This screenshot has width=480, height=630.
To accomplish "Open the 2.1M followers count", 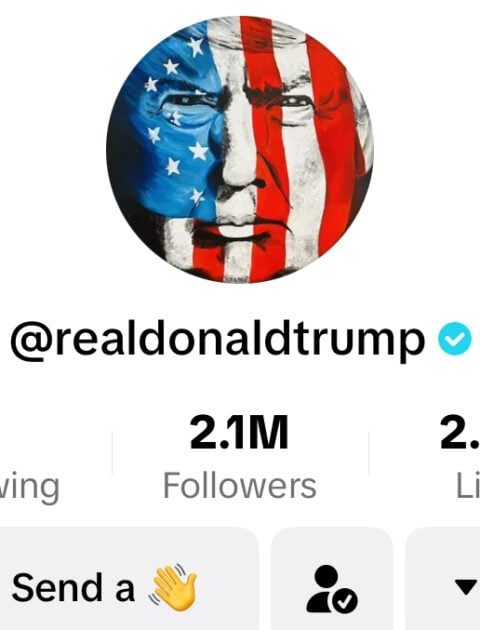I will pos(239,432).
